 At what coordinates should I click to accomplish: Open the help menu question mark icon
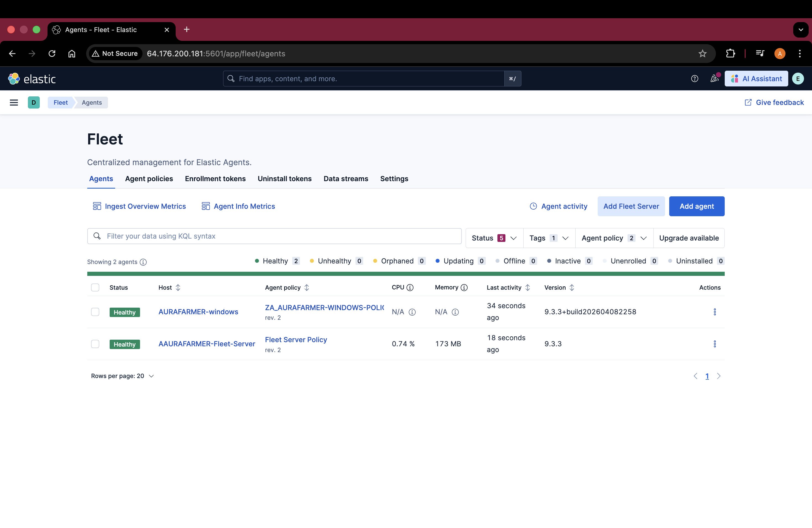(x=695, y=79)
